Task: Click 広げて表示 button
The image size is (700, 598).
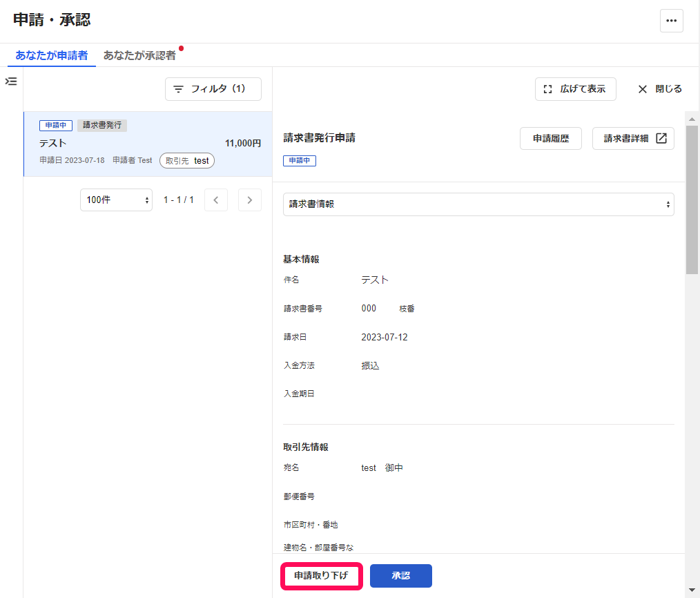Action: point(576,89)
